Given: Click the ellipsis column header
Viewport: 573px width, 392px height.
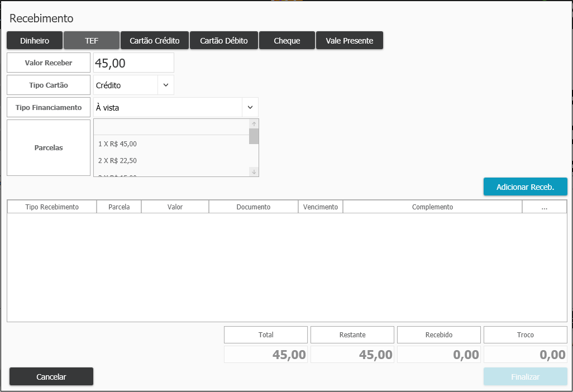Looking at the screenshot, I should click(x=545, y=207).
